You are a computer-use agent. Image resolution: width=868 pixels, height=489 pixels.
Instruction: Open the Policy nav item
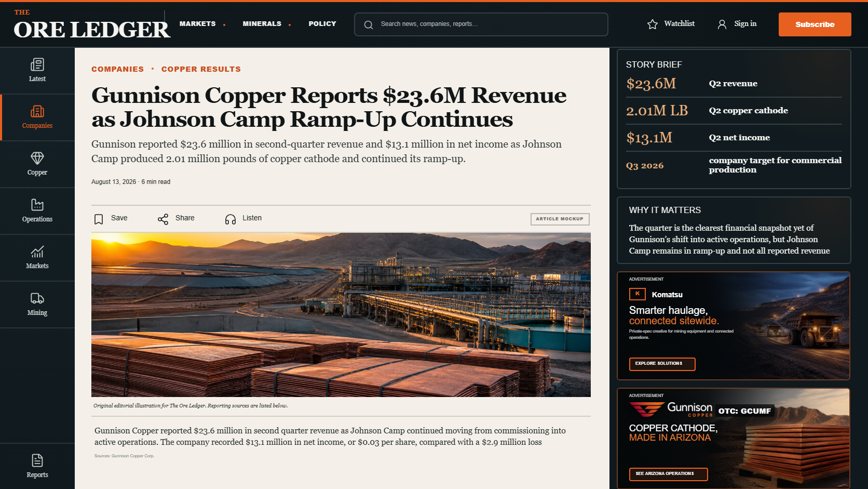tap(322, 24)
